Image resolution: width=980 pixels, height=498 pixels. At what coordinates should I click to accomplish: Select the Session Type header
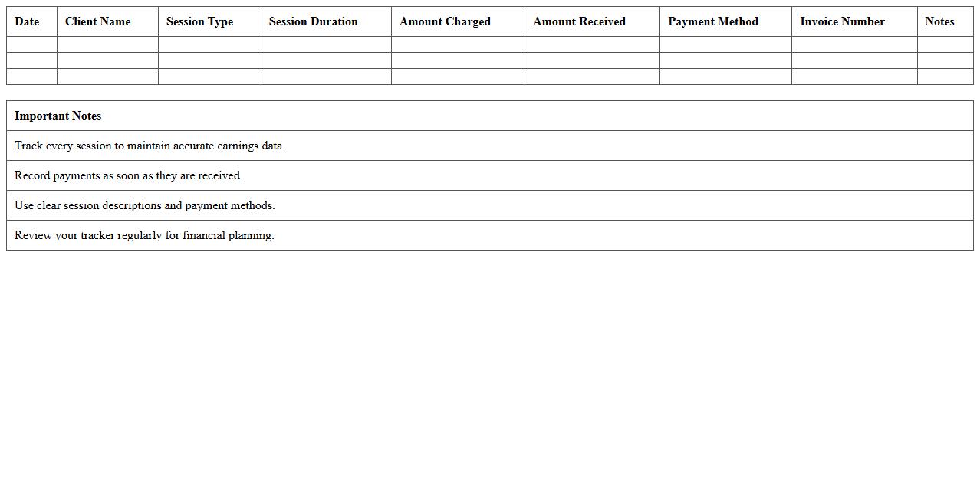(x=199, y=21)
